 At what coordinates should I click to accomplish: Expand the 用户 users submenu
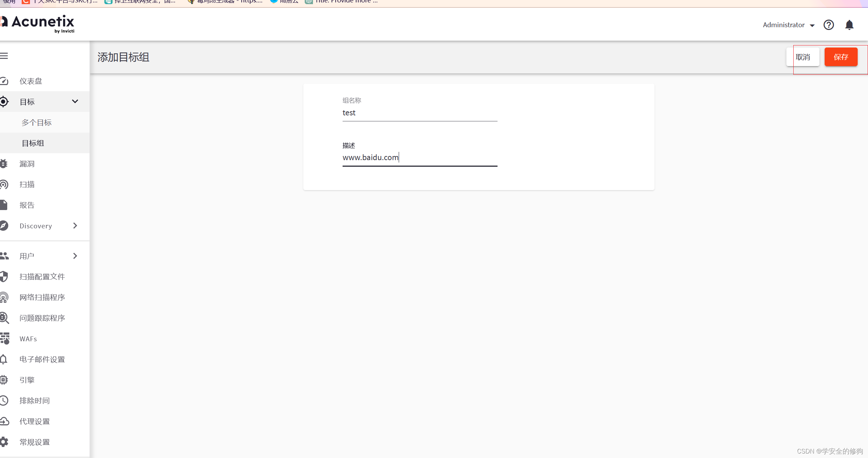click(x=75, y=256)
